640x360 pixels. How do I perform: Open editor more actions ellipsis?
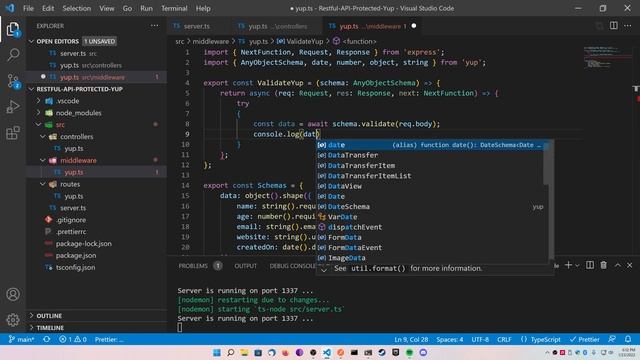coord(628,26)
